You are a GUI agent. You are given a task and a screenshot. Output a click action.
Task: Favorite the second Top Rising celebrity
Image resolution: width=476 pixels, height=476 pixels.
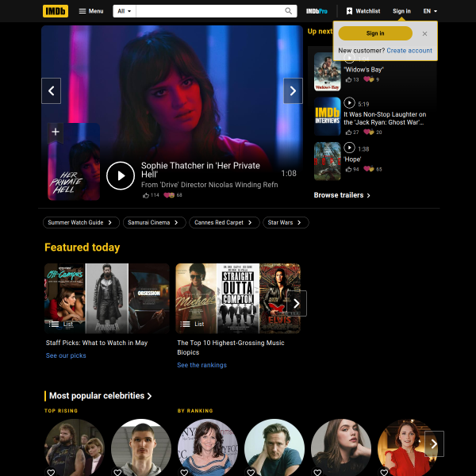tap(117, 472)
